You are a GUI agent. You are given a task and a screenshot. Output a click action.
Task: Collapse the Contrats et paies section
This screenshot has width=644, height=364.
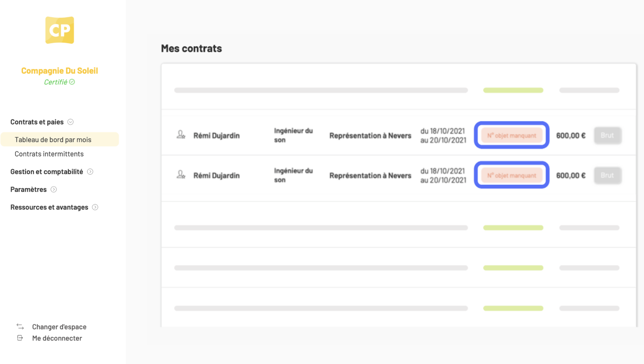point(71,122)
